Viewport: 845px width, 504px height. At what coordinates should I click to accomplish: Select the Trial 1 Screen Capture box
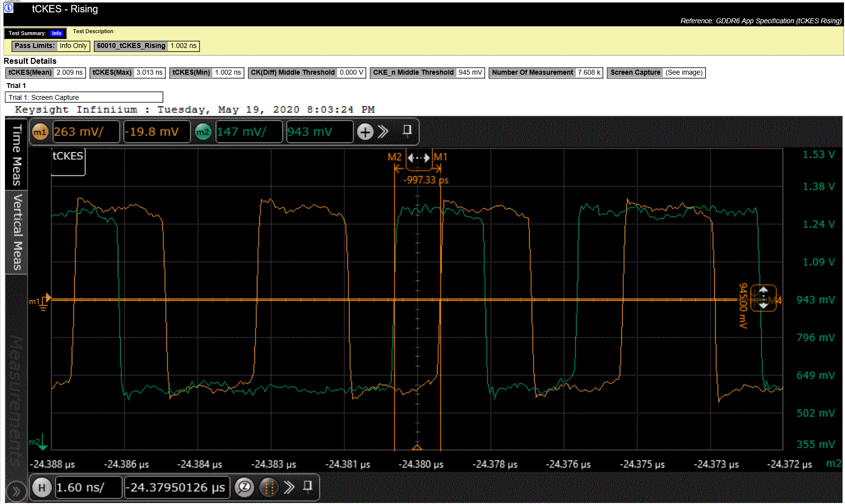pos(83,97)
